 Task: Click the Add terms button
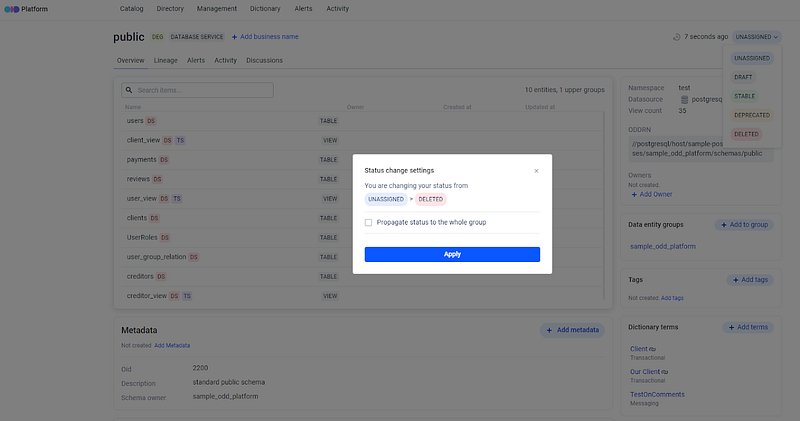748,327
